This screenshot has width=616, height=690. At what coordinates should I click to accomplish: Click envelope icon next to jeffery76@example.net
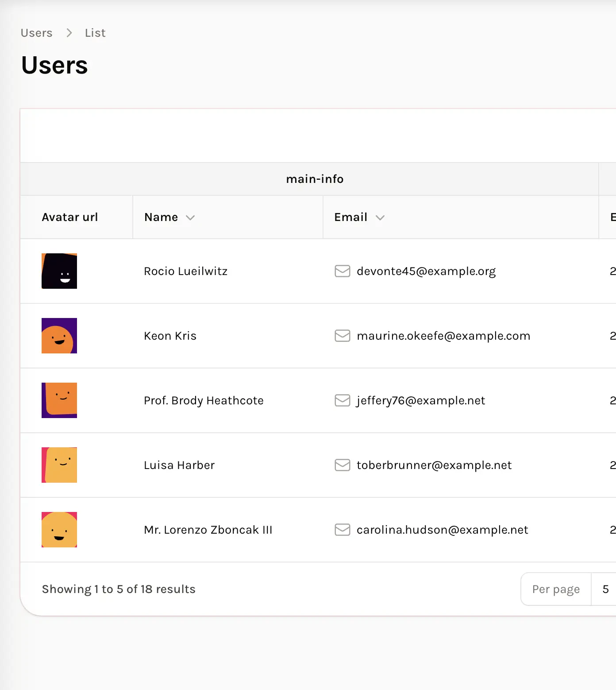click(342, 400)
